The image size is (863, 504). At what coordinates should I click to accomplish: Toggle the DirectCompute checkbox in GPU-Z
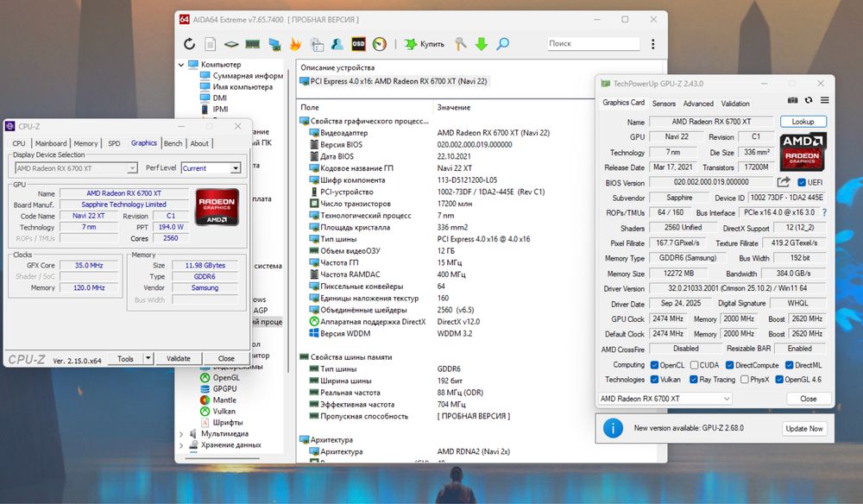pos(729,365)
